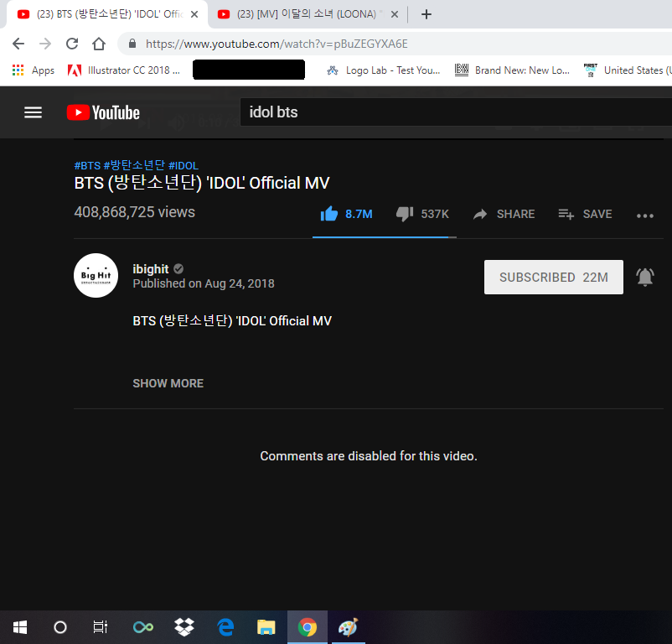Click the like/dislike ratio bar
This screenshot has height=644, width=672.
point(385,236)
